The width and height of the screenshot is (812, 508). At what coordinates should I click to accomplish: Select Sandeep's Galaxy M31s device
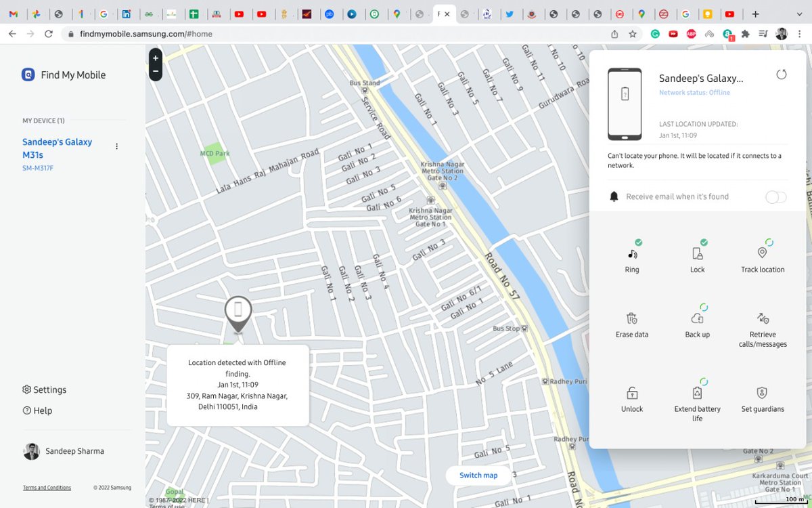[x=58, y=148]
